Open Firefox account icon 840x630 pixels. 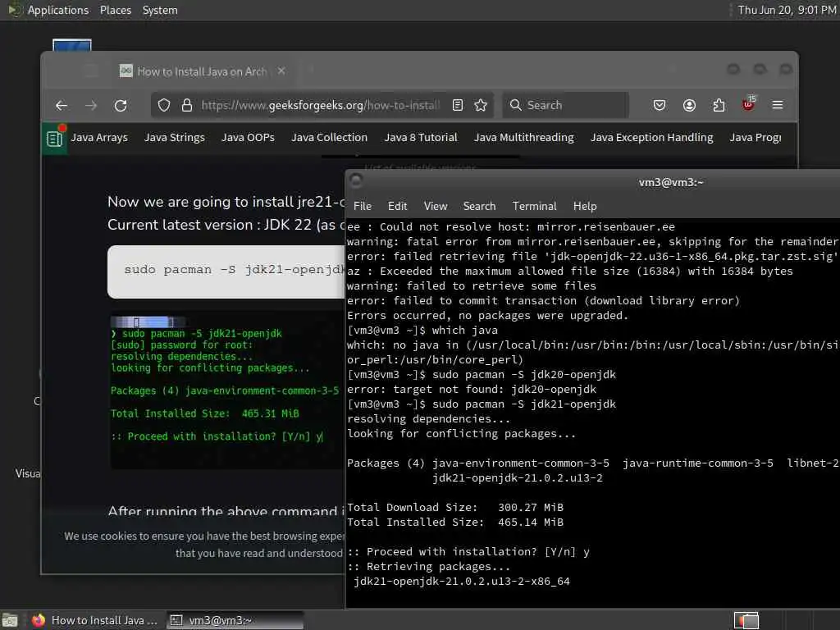point(689,105)
